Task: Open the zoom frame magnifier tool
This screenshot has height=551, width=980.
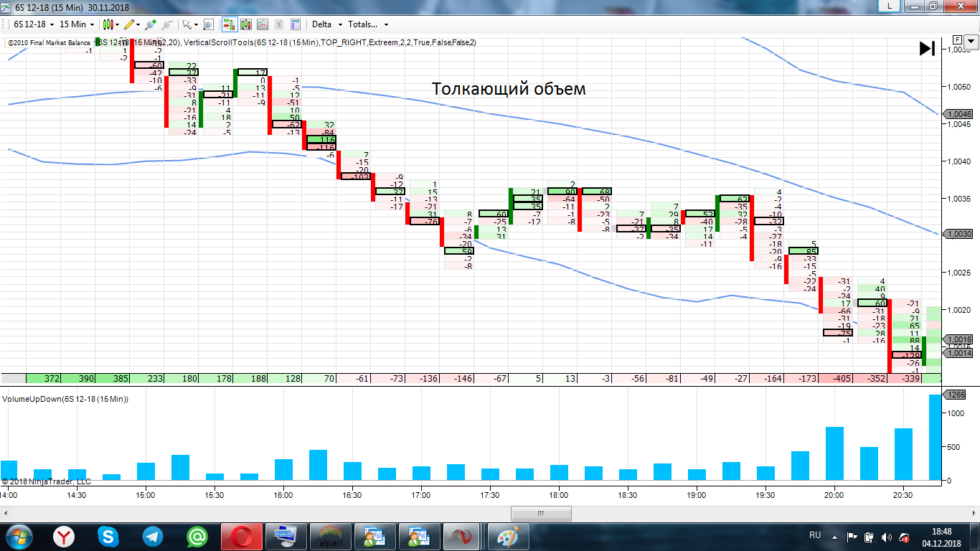Action: pyautogui.click(x=208, y=24)
